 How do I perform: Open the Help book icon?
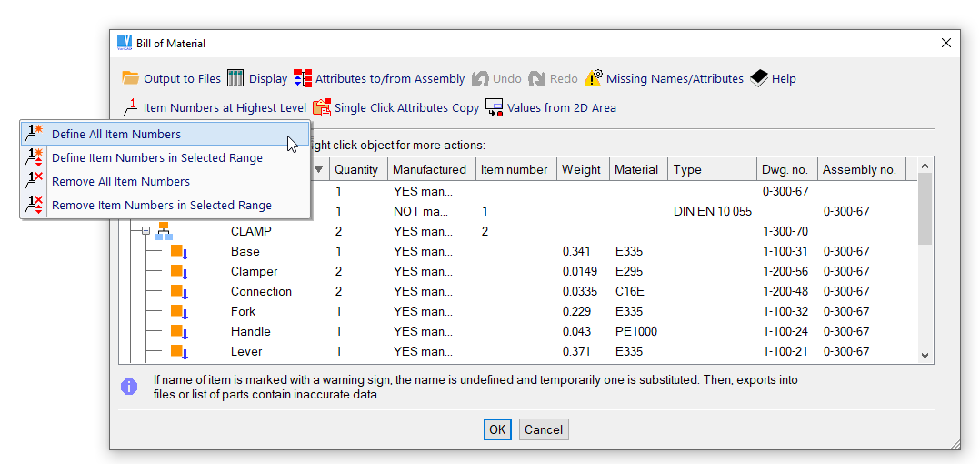pos(759,78)
